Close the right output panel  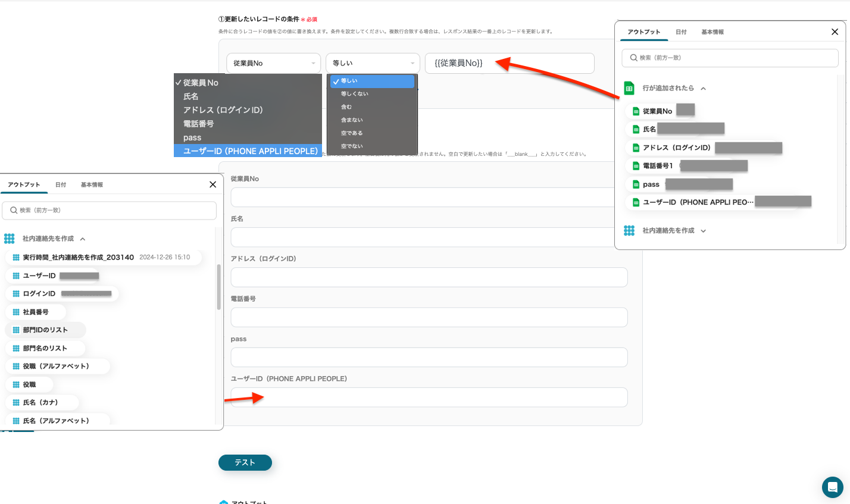pos(835,32)
